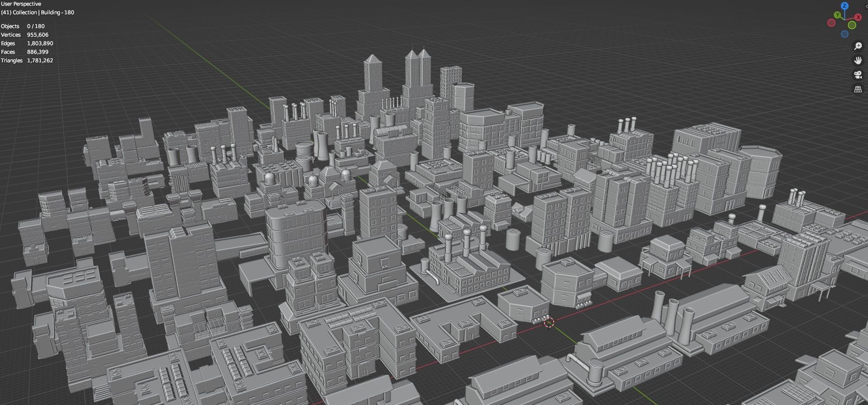Click the 3D cursor in the viewport
This screenshot has height=405, width=868.
coord(549,322)
